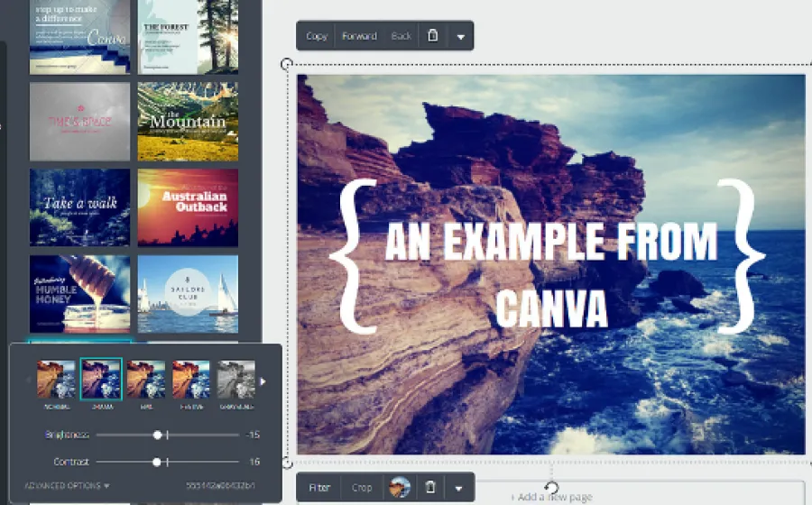Click the Copy button

317,36
